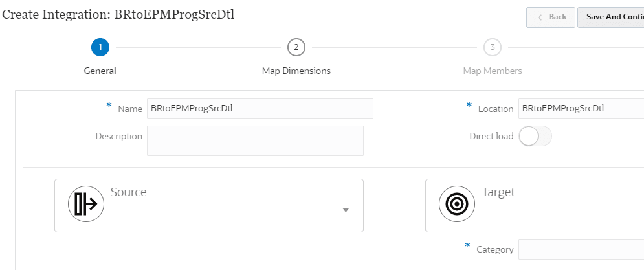Go to step 2 circle
This screenshot has height=270, width=644.
point(296,47)
